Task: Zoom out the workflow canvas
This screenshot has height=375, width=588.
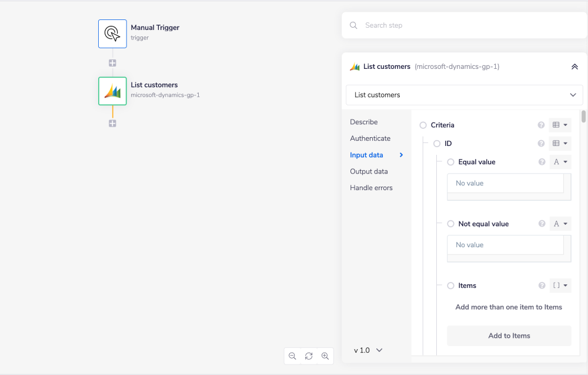Action: (x=292, y=356)
